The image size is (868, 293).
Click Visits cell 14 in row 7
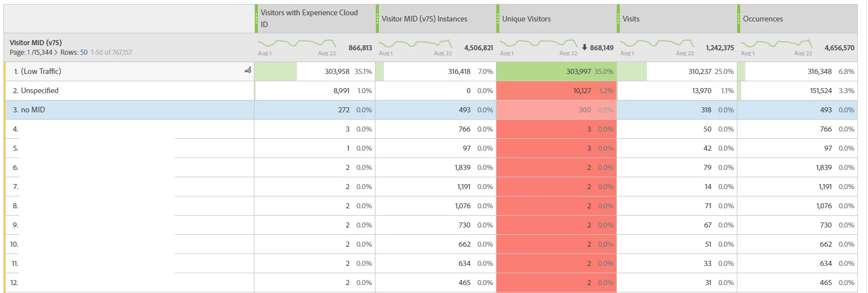[x=677, y=187]
